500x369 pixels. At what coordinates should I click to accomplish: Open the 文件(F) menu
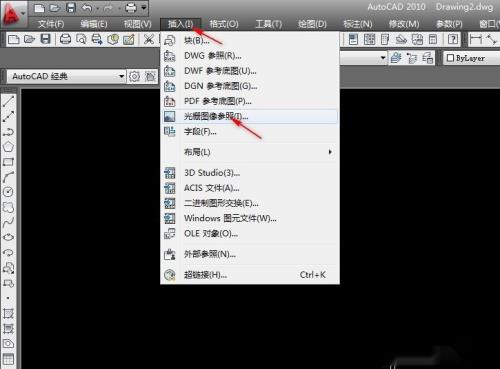pos(51,24)
